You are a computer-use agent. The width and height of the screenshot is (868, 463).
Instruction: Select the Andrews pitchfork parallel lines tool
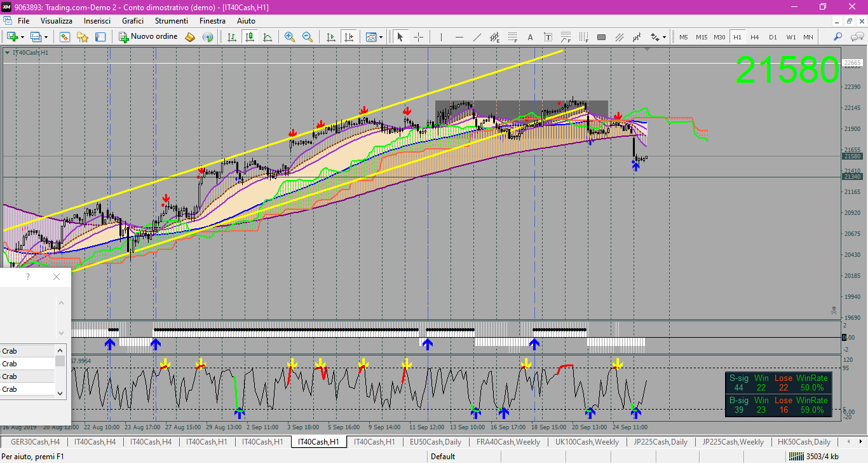620,37
